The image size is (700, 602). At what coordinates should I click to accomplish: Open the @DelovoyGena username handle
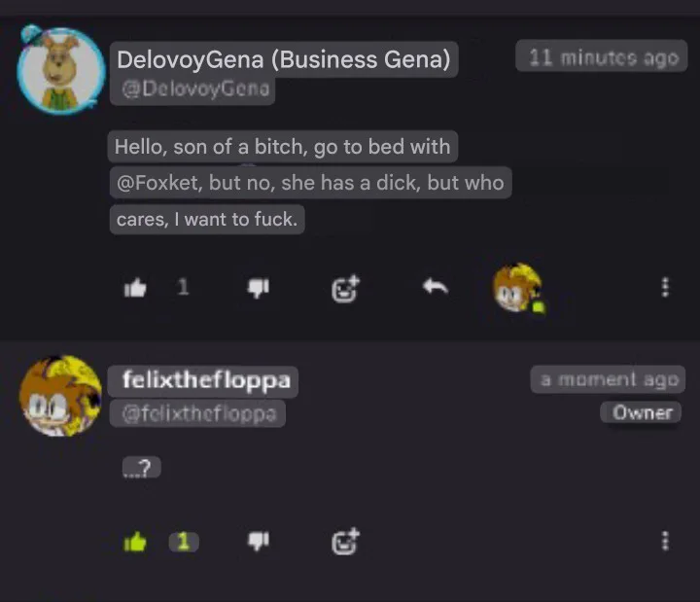(x=196, y=89)
